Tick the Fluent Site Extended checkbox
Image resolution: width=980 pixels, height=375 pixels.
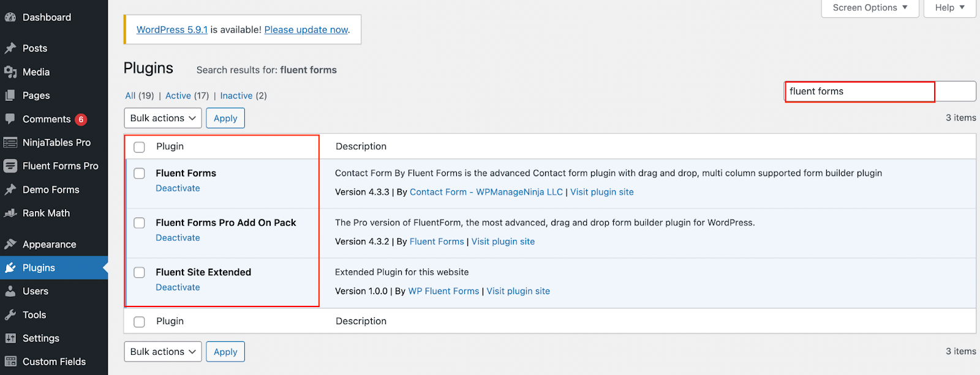[x=140, y=273]
